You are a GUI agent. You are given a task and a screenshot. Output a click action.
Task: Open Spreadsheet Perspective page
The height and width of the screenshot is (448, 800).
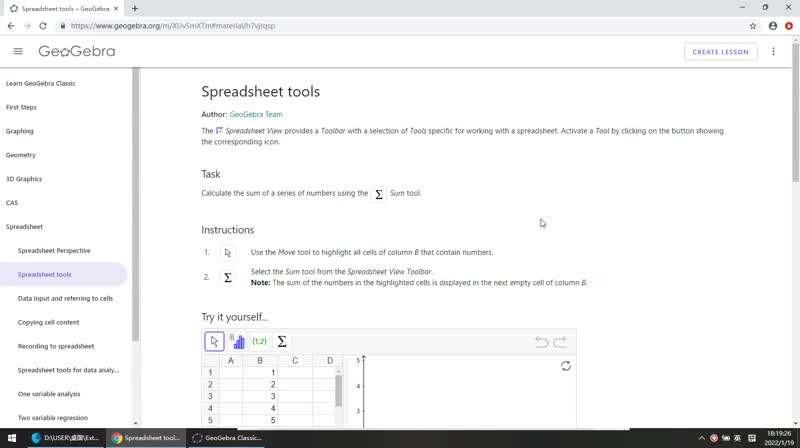pyautogui.click(x=54, y=251)
